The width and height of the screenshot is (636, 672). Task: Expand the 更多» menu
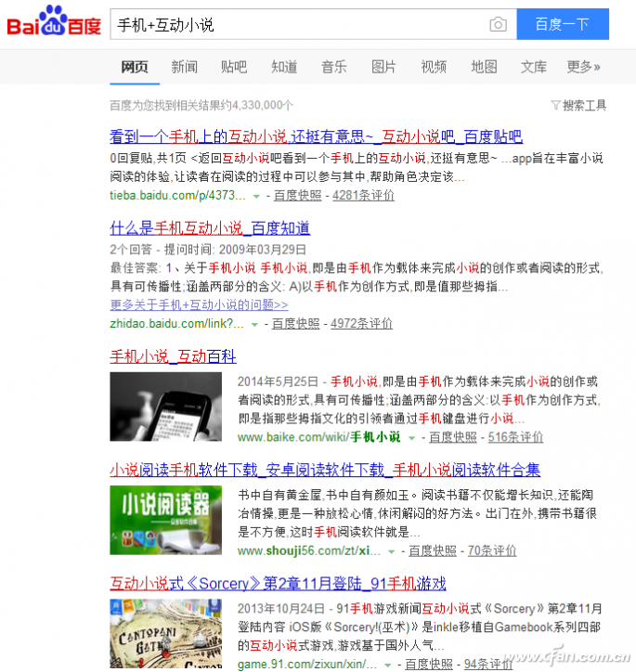[584, 67]
